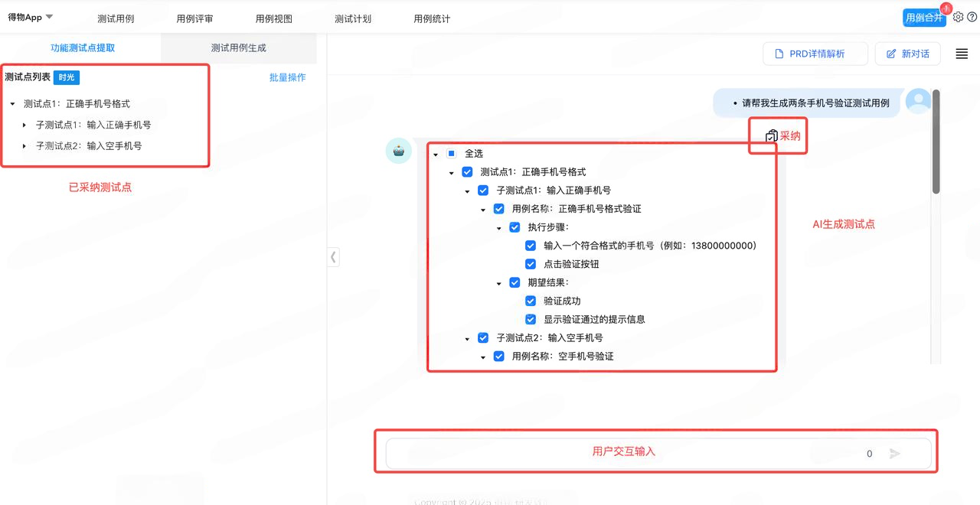Image resolution: width=980 pixels, height=505 pixels.
Task: Start a 新对话 new conversation
Action: 907,54
